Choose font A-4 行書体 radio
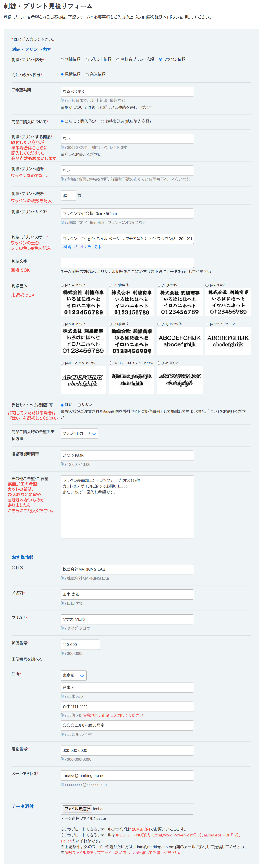The image size is (262, 868). (x=207, y=285)
